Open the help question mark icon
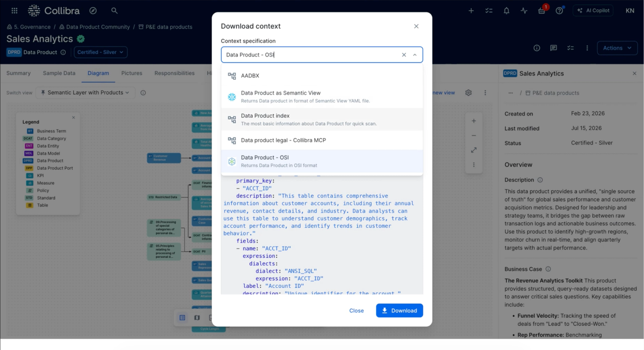The height and width of the screenshot is (350, 644). pos(559,11)
